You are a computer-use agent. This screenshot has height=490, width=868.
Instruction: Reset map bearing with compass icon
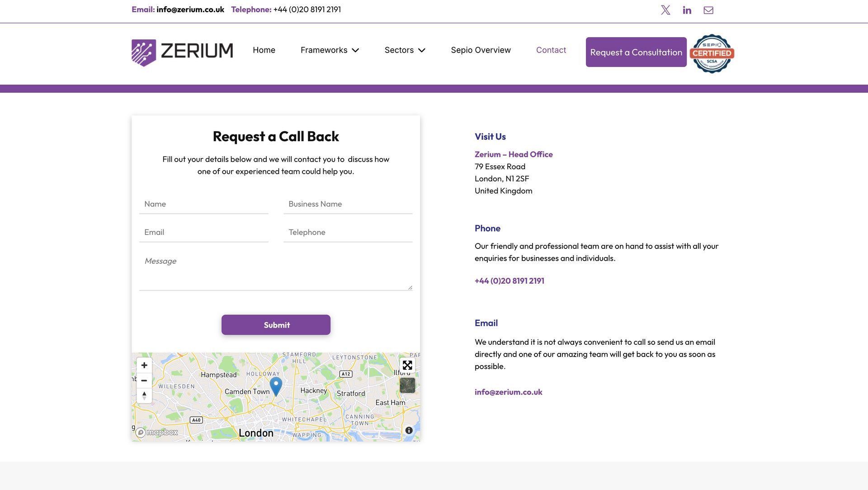coord(144,395)
